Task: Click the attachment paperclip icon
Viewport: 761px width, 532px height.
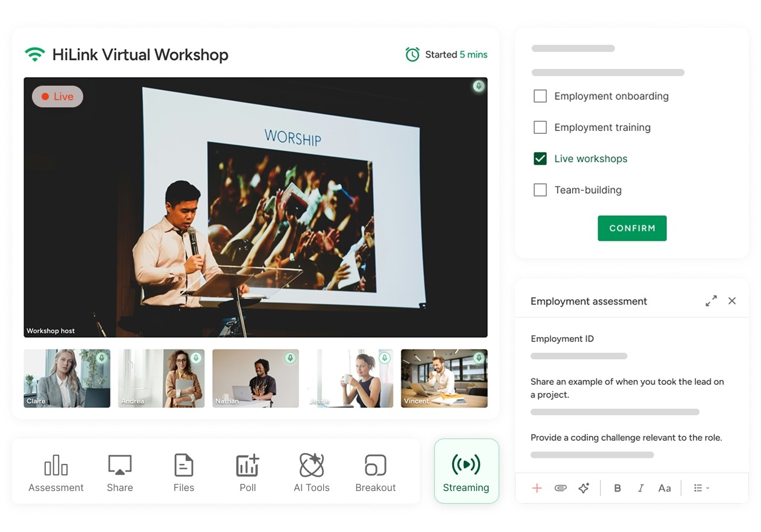Action: [x=561, y=488]
